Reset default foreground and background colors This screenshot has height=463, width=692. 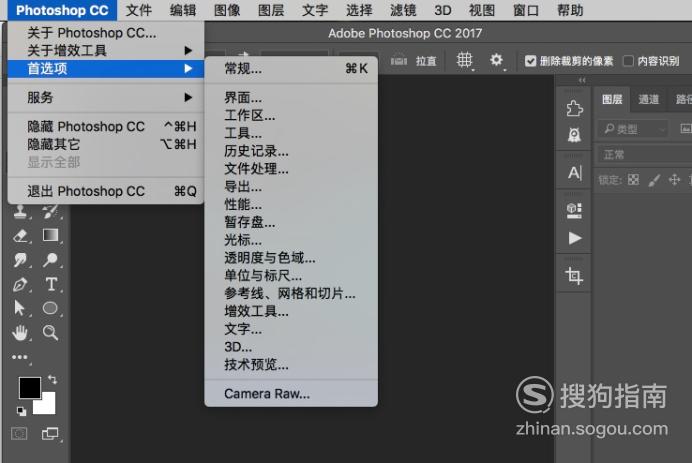[x=21, y=411]
